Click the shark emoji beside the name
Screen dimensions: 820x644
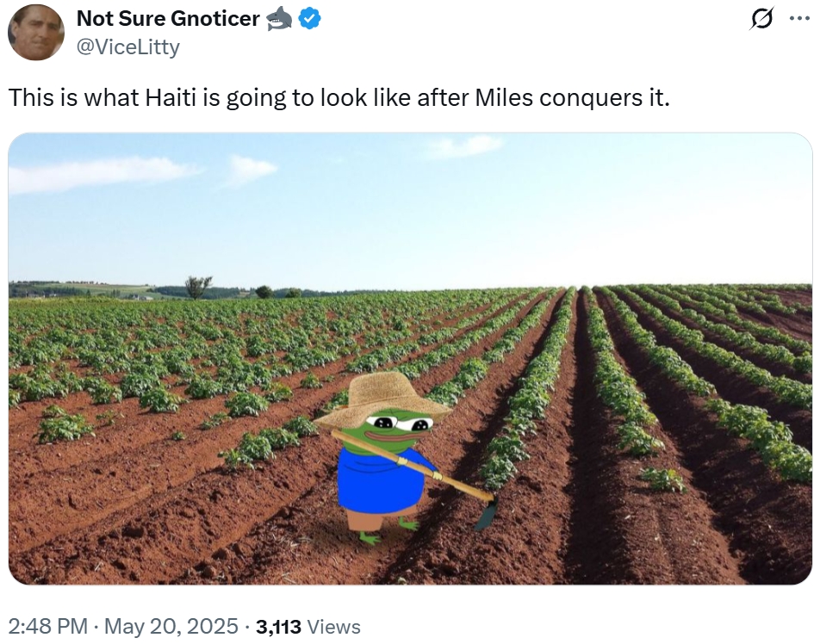[279, 18]
